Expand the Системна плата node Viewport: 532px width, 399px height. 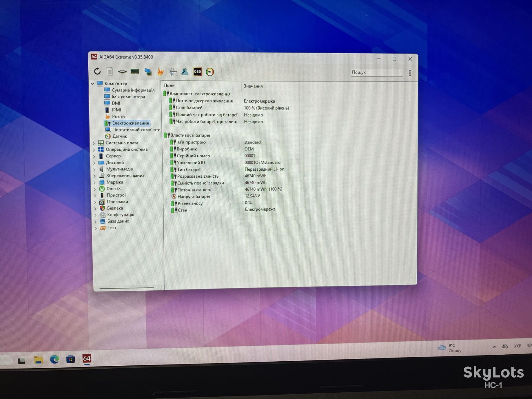pyautogui.click(x=94, y=143)
